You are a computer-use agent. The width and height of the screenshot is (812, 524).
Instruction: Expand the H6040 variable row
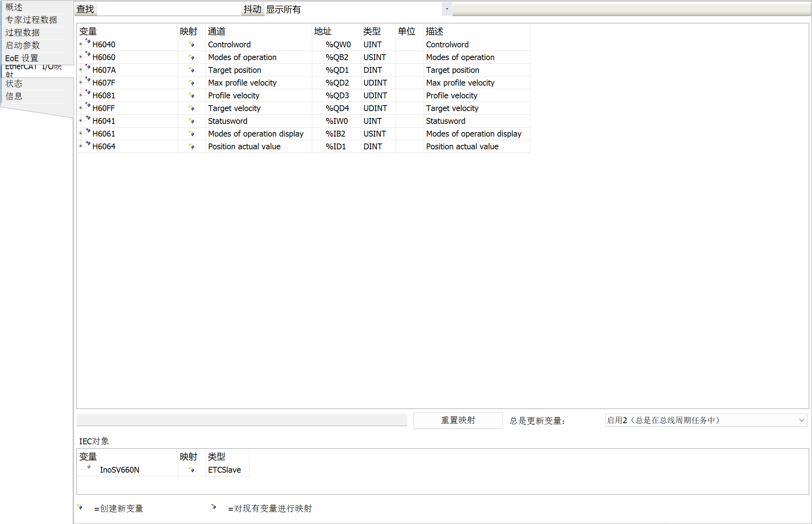80,44
